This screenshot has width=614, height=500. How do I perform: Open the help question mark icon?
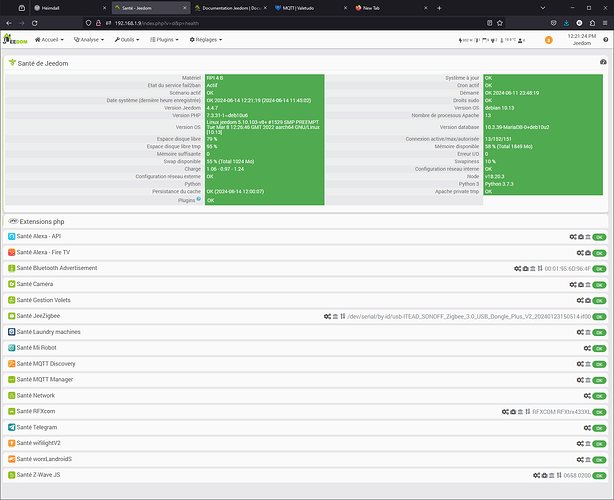pyautogui.click(x=605, y=40)
